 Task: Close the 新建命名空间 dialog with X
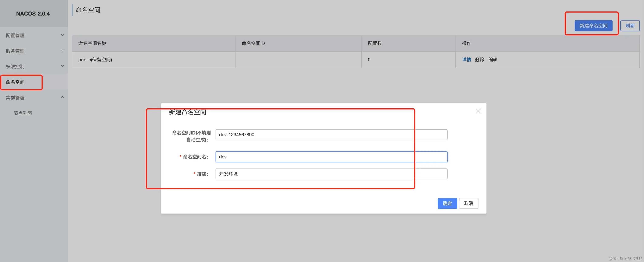pyautogui.click(x=478, y=111)
